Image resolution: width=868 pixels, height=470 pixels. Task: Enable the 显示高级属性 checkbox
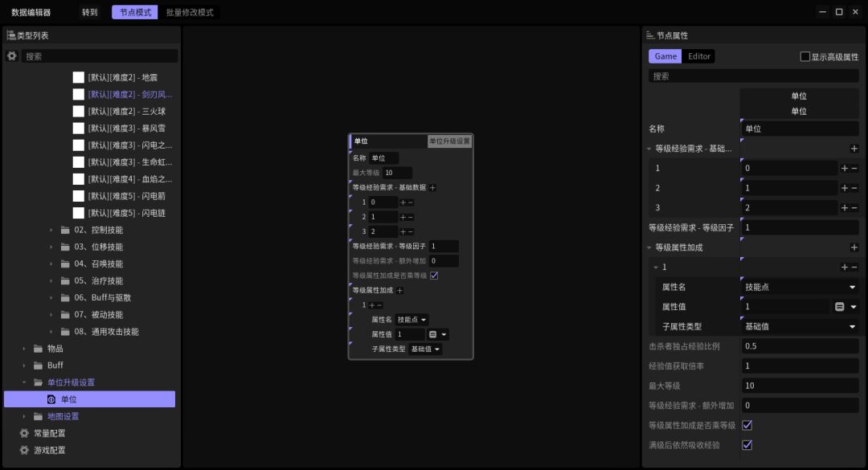(x=805, y=57)
